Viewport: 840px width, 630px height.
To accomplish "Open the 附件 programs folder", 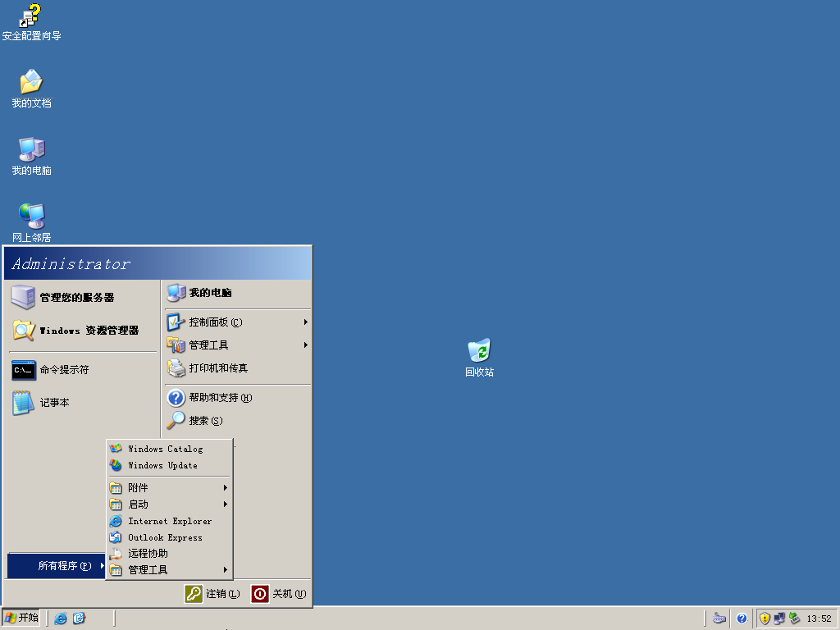I will coord(169,487).
